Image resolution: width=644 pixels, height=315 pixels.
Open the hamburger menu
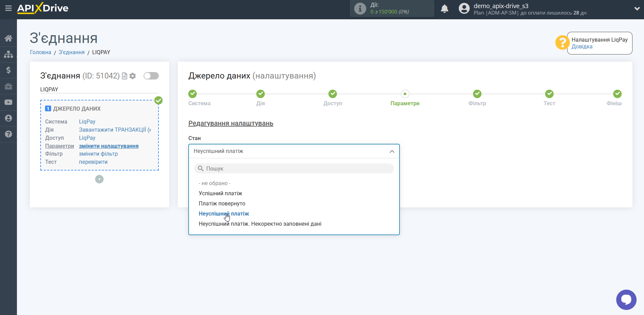pos(8,8)
